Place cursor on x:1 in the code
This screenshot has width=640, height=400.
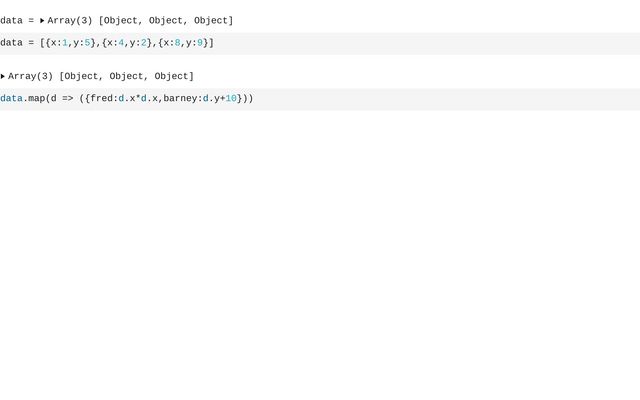click(59, 43)
